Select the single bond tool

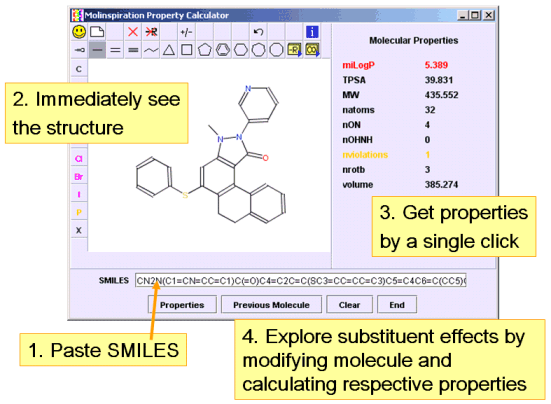[x=97, y=50]
